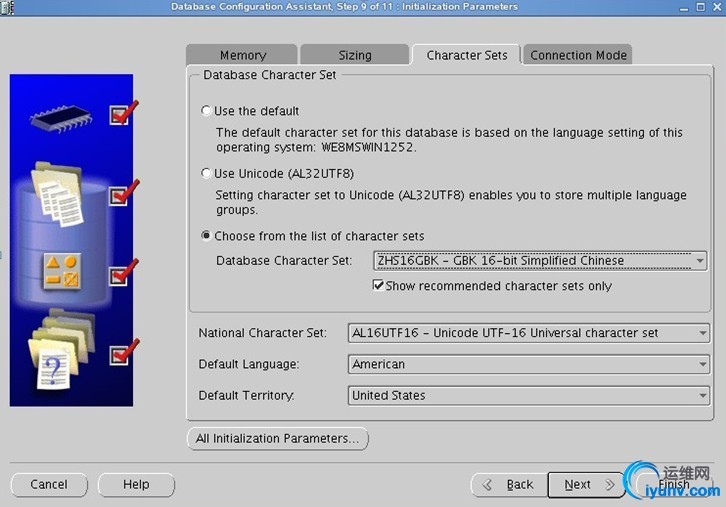Screen dimensions: 726x507
Task: Go back with the Back button
Action: pos(509,485)
